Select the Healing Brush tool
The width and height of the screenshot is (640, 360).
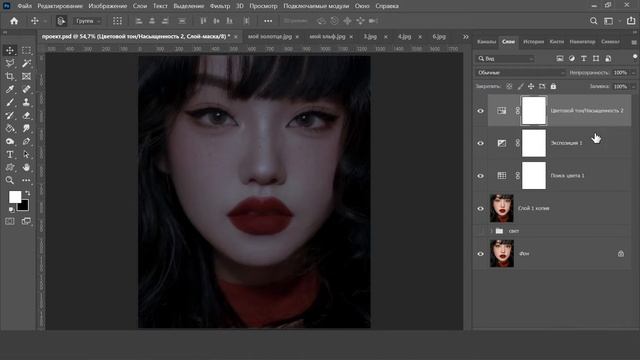[x=26, y=89]
